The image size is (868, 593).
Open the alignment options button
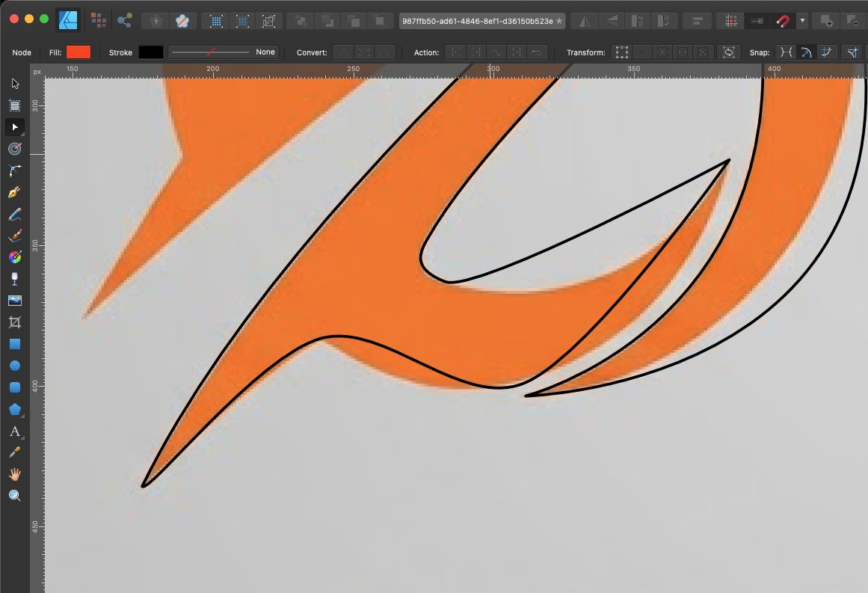(x=698, y=21)
